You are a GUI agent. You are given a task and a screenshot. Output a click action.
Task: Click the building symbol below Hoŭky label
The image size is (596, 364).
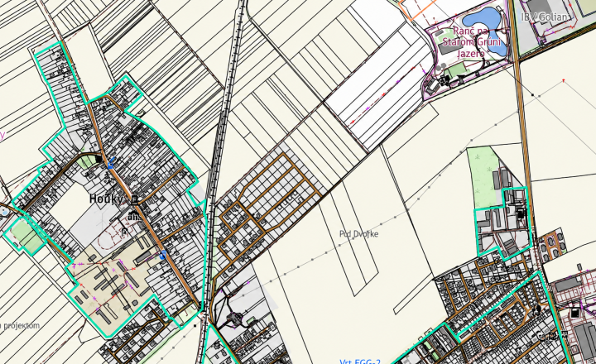133,216
